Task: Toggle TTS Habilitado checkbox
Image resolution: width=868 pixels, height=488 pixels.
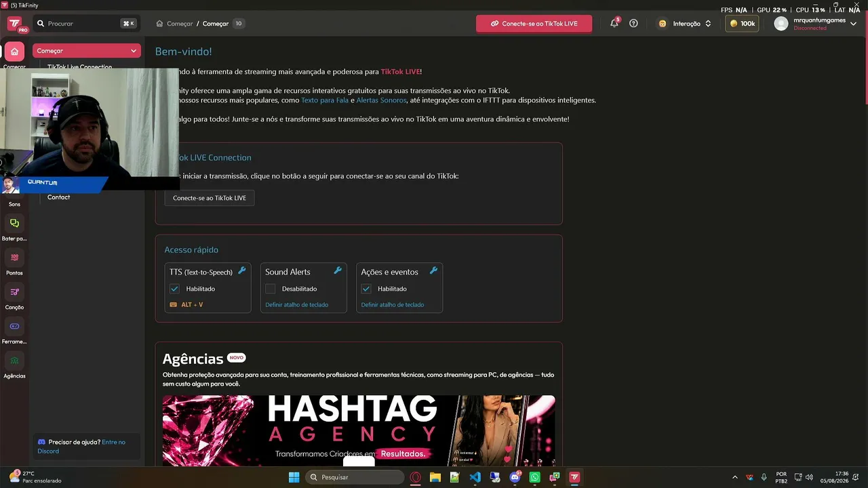Action: click(174, 289)
